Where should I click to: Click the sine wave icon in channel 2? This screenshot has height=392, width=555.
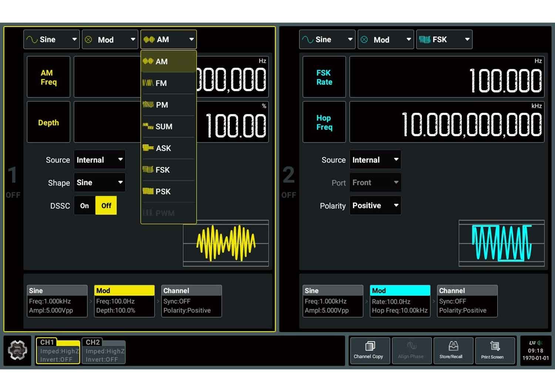click(x=307, y=40)
